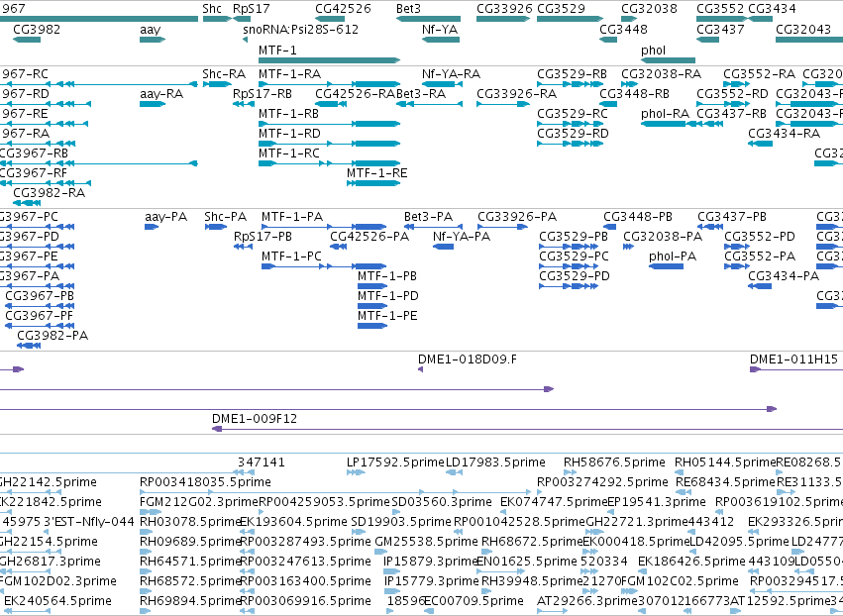Select the snoRNA:Psi28S-612 feature label
This screenshot has width=843, height=616.
click(x=300, y=30)
